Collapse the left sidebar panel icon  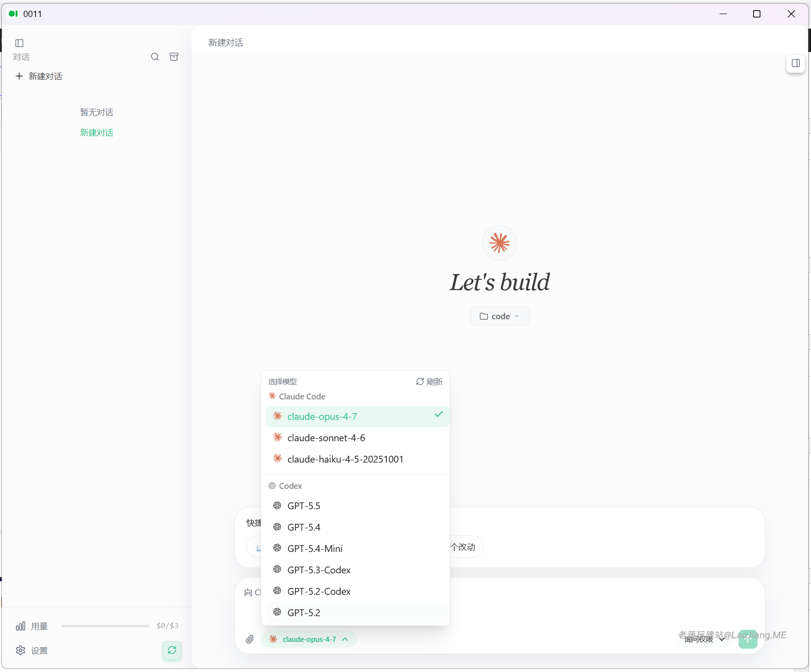tap(19, 43)
